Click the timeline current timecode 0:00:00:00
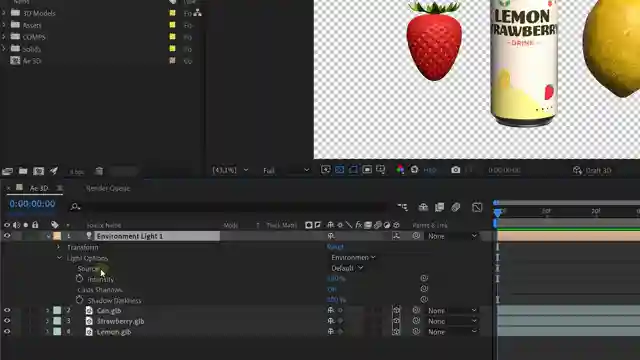Viewport: 640px width, 360px height. [32, 204]
